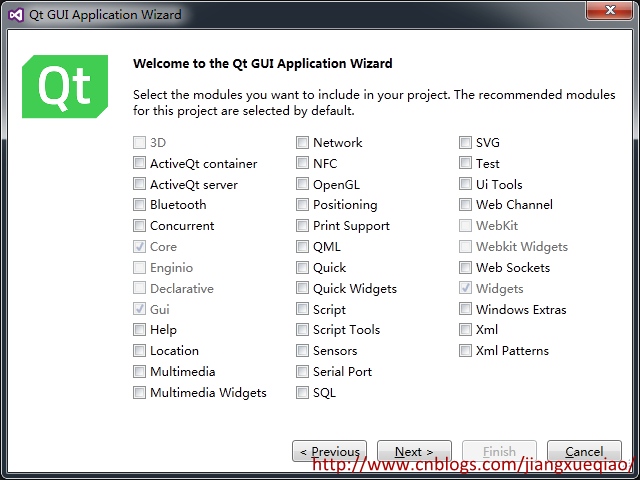Viewport: 640px width, 480px height.
Task: Cancel the Qt GUI Application Wizard
Action: pyautogui.click(x=584, y=451)
